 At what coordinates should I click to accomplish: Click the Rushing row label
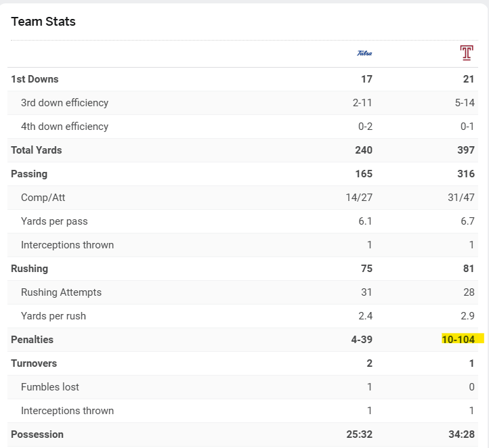pos(29,269)
